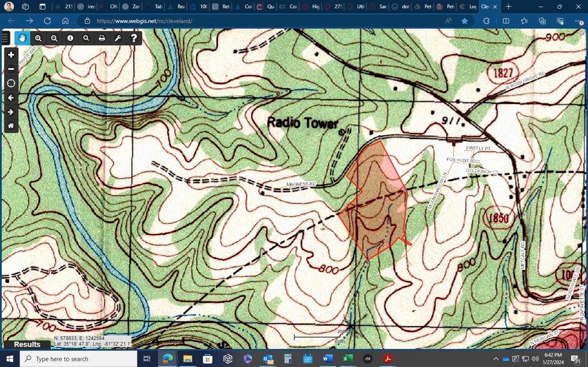Go to previous map extent
Image resolution: width=588 pixels, height=367 pixels.
click(11, 98)
